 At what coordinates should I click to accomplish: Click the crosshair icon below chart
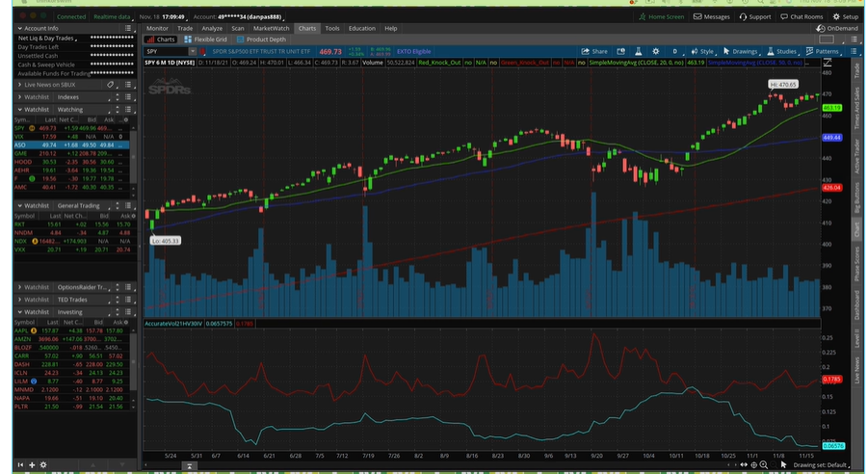(753, 465)
